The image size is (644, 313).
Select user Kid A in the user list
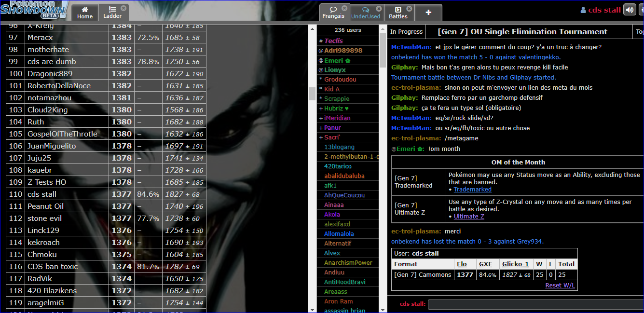tap(347, 89)
